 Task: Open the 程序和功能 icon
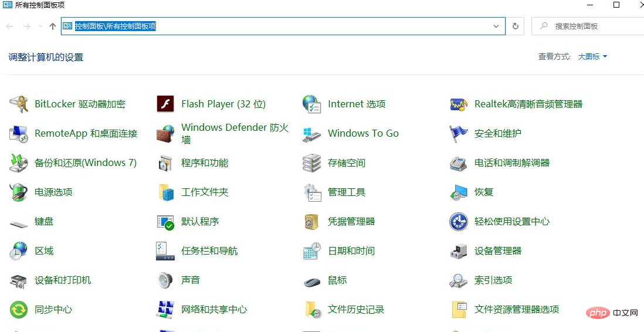point(165,163)
